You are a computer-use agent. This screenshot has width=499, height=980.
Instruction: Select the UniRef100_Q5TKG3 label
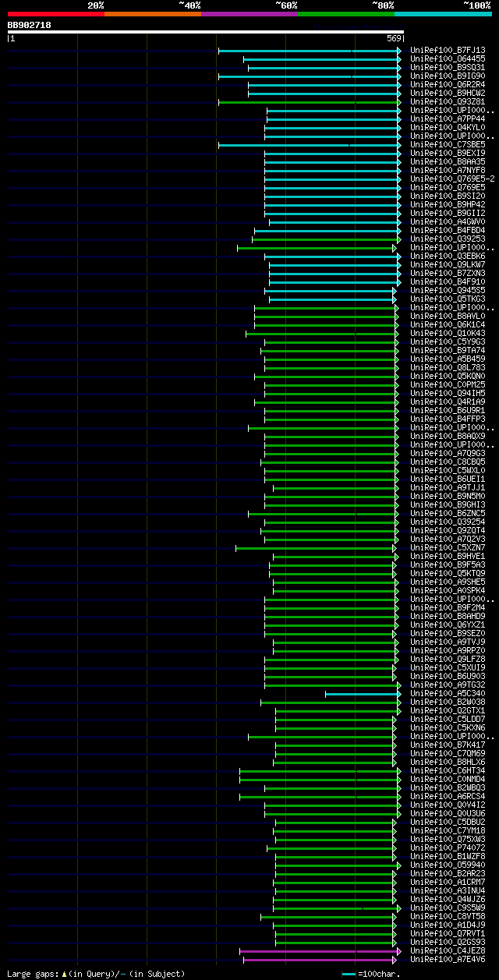[448, 299]
